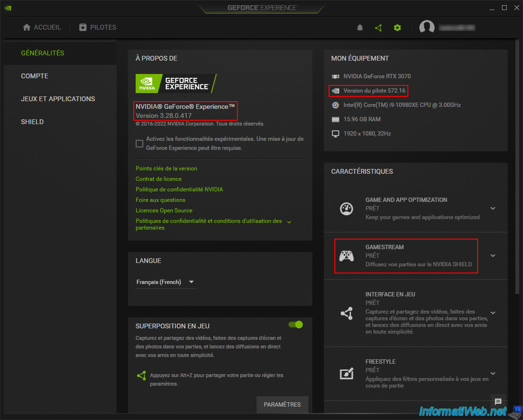
Task: Click the graphics card icon beside RTX 3070
Action: 335,76
